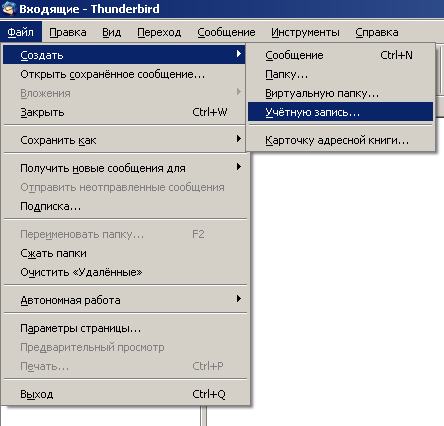Open the Правка menu
Image resolution: width=444 pixels, height=426 pixels.
[x=68, y=32]
